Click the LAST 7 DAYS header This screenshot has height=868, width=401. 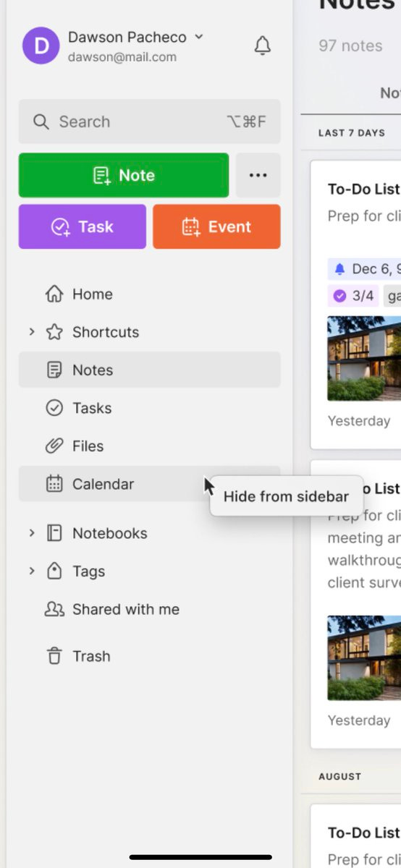352,133
